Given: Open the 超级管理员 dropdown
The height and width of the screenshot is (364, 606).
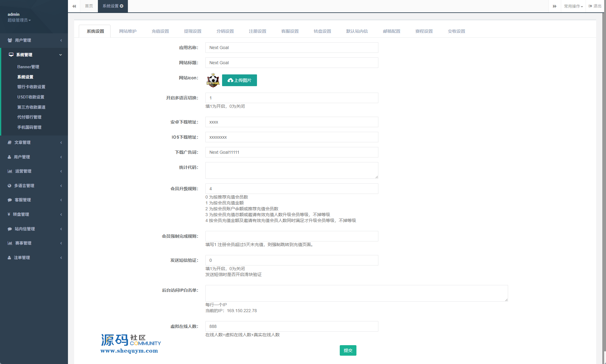Looking at the screenshot, I should tap(19, 20).
